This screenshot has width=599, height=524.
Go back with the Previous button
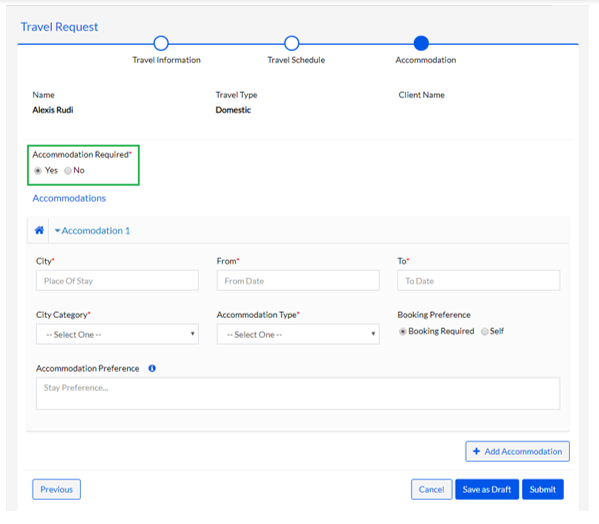(57, 489)
